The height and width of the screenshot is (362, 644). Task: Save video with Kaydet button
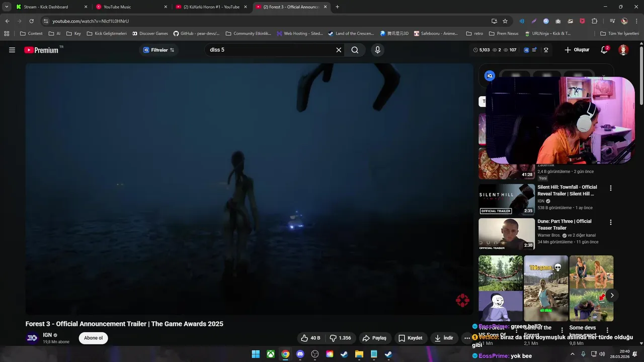coord(411,338)
